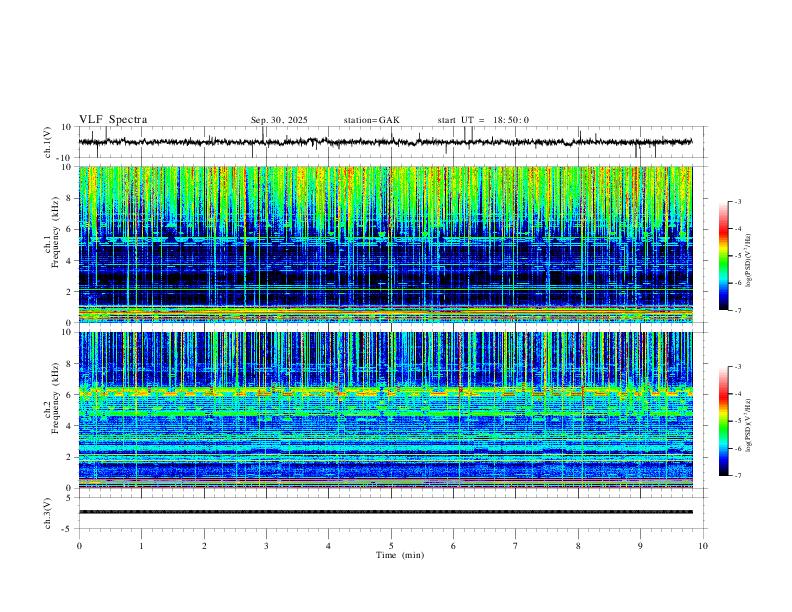The width and height of the screenshot is (792, 612).
Task: Click the orange 6 kHz band in ch.2 spectrogram
Action: [385, 391]
